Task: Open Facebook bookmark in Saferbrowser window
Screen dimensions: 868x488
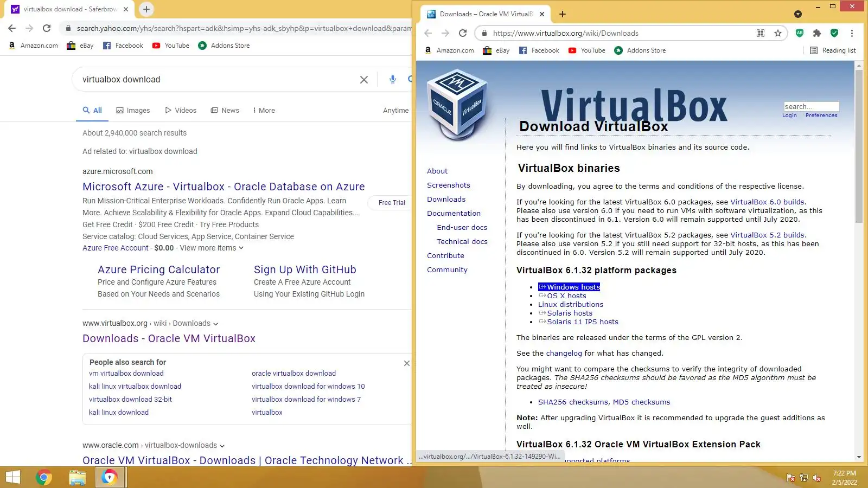Action: click(x=123, y=46)
